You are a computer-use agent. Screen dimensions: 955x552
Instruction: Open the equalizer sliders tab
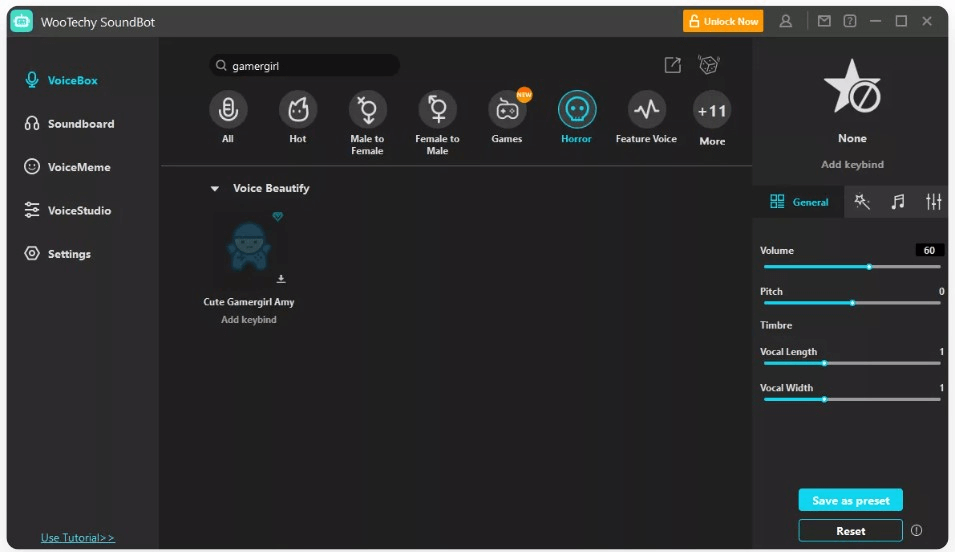point(934,202)
